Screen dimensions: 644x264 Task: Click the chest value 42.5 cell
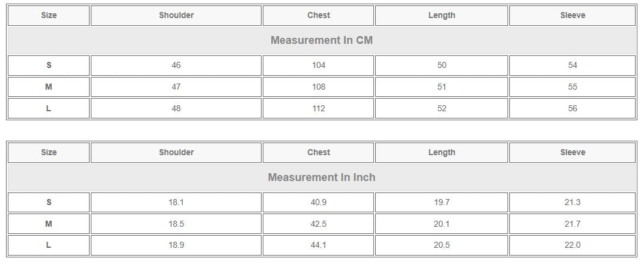click(319, 224)
